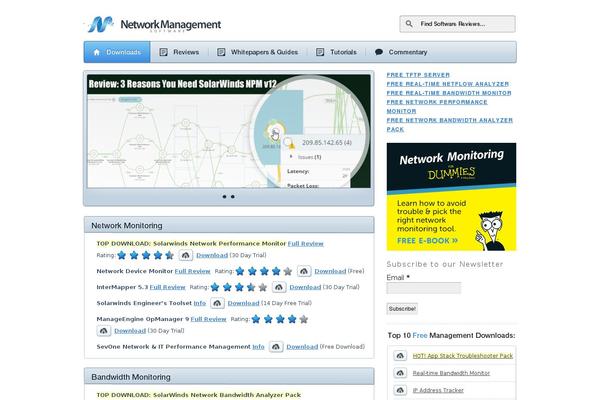Click download icon beside IP Address Tracker
600x400 pixels.
(x=400, y=390)
